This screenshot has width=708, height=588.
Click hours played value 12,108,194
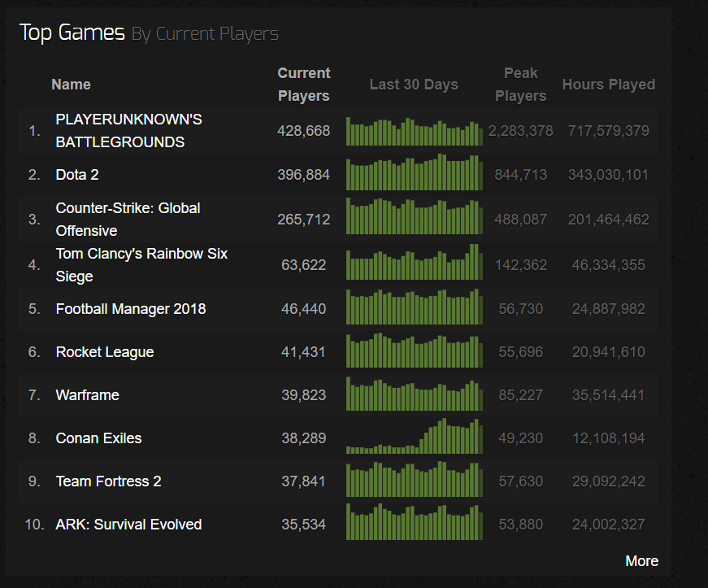tap(609, 438)
